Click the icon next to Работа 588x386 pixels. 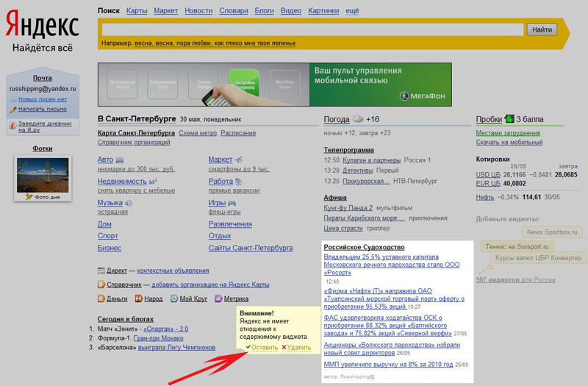pos(238,182)
